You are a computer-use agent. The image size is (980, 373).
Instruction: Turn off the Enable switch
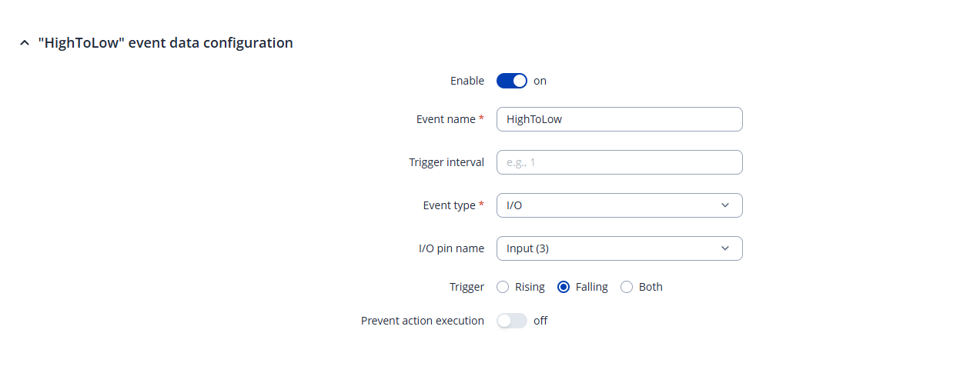(512, 81)
